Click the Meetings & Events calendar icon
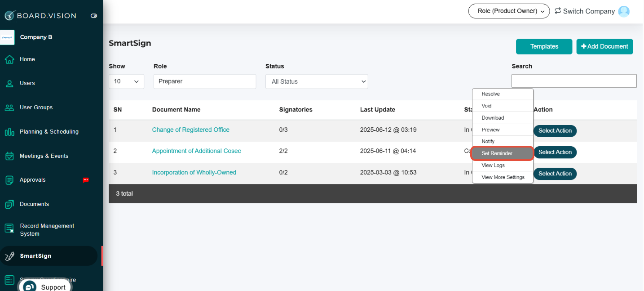The width and height of the screenshot is (644, 291). [x=9, y=156]
